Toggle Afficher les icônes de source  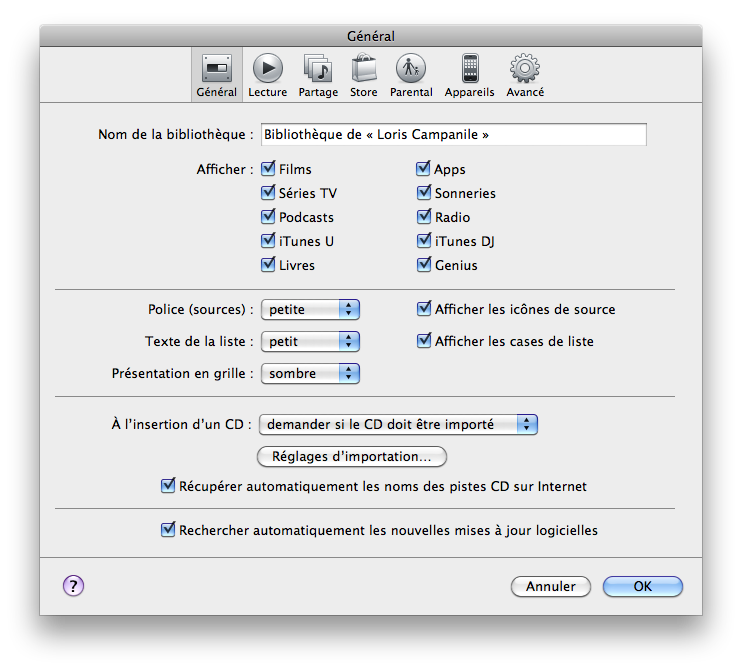423,309
